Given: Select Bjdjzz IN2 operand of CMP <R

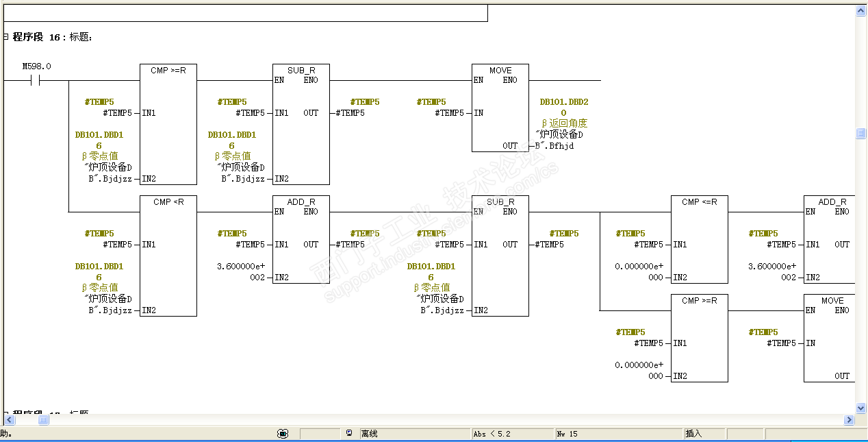Looking at the screenshot, I should click(x=107, y=305).
